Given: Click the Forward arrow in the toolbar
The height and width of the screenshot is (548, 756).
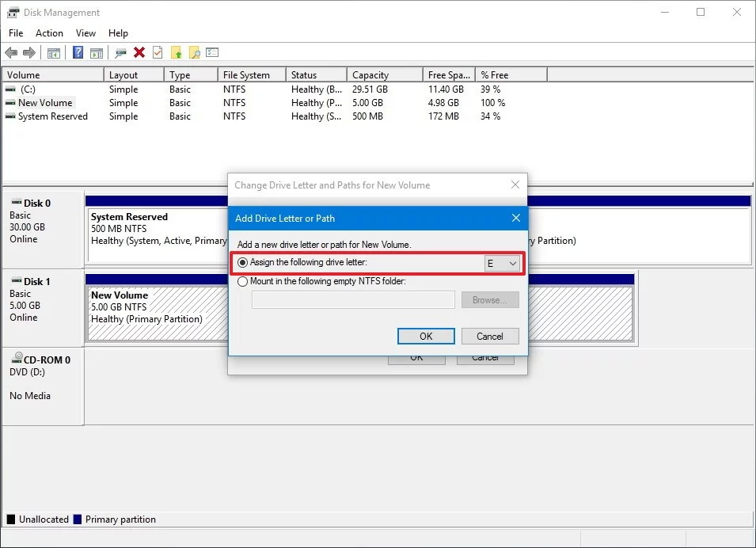Looking at the screenshot, I should point(29,52).
